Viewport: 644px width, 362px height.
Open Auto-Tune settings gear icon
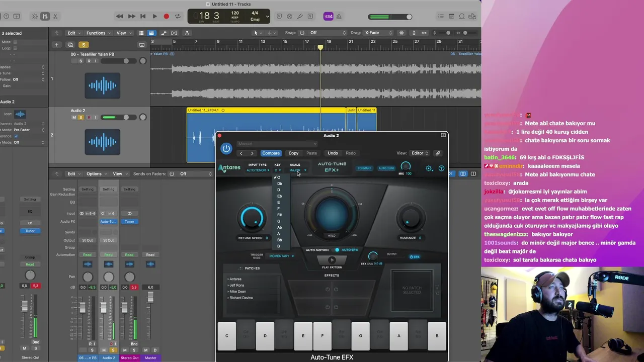click(429, 168)
